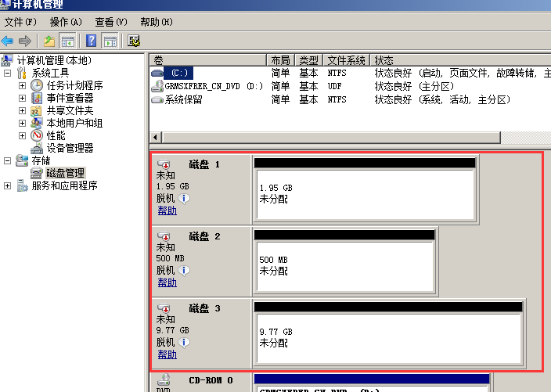Sort by the 类型 column header
Viewport: 551px width, 392px height.
coord(308,60)
